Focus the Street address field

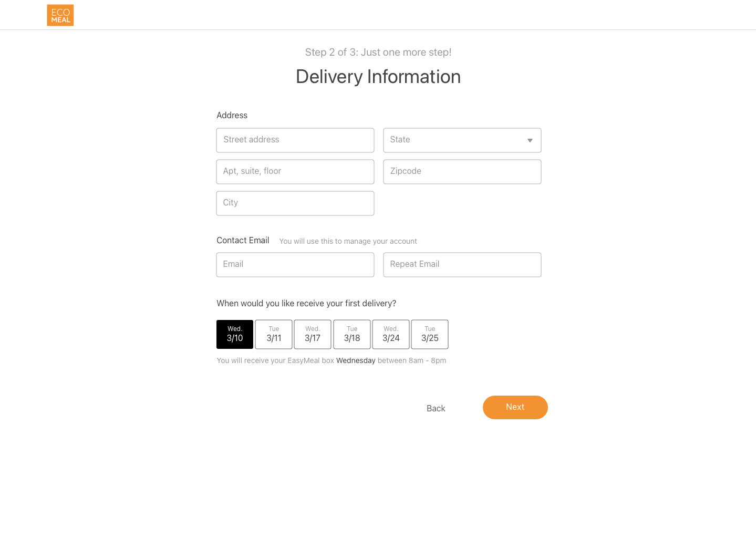point(295,140)
